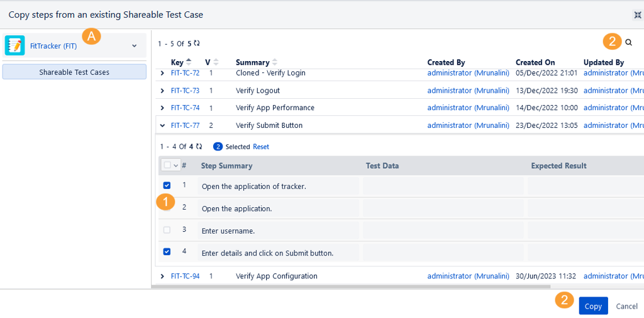
Task: Click the Verify Submit Button summary
Action: coord(269,125)
